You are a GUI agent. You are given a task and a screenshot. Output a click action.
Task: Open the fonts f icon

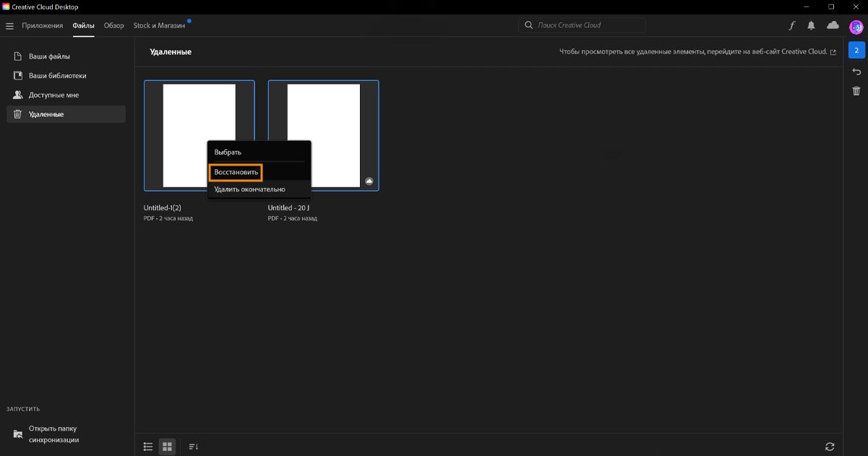tap(791, 25)
